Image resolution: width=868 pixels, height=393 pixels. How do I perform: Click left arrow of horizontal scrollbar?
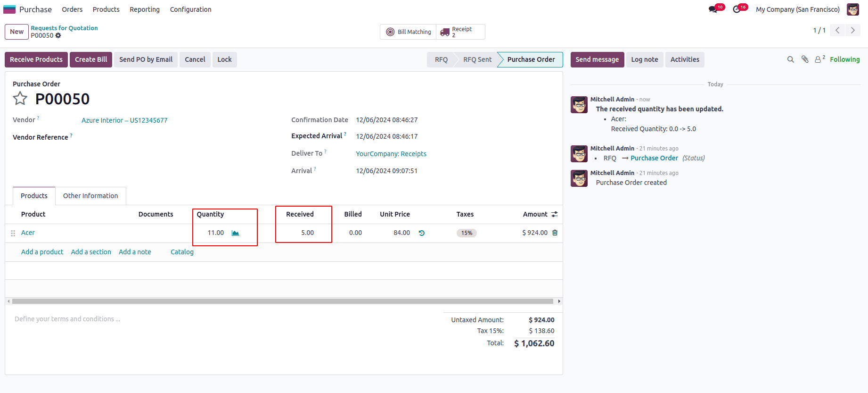point(8,301)
